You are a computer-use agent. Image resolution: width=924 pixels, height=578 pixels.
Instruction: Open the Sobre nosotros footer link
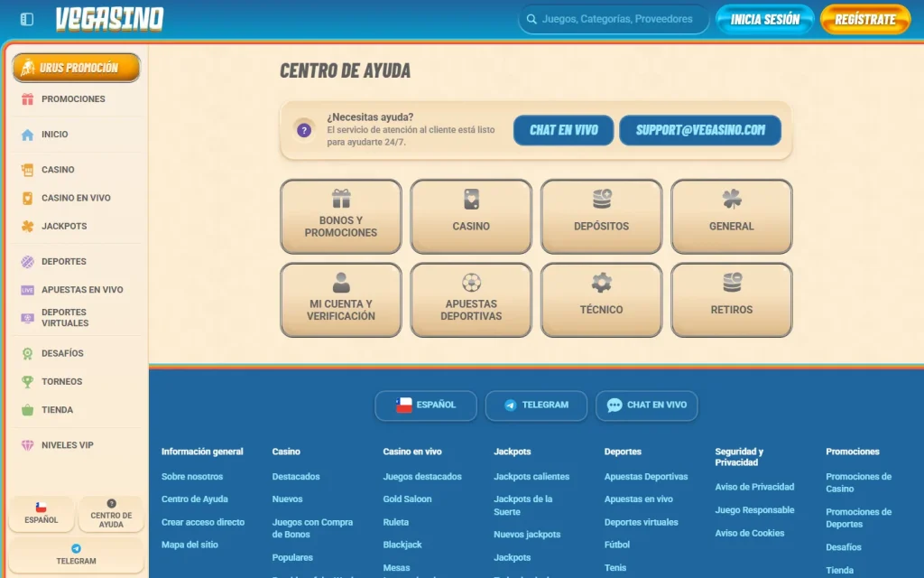click(x=192, y=477)
